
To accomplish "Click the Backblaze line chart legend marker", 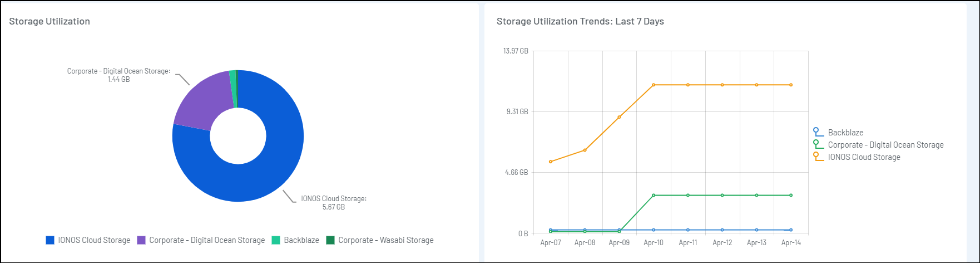I will click(x=817, y=132).
